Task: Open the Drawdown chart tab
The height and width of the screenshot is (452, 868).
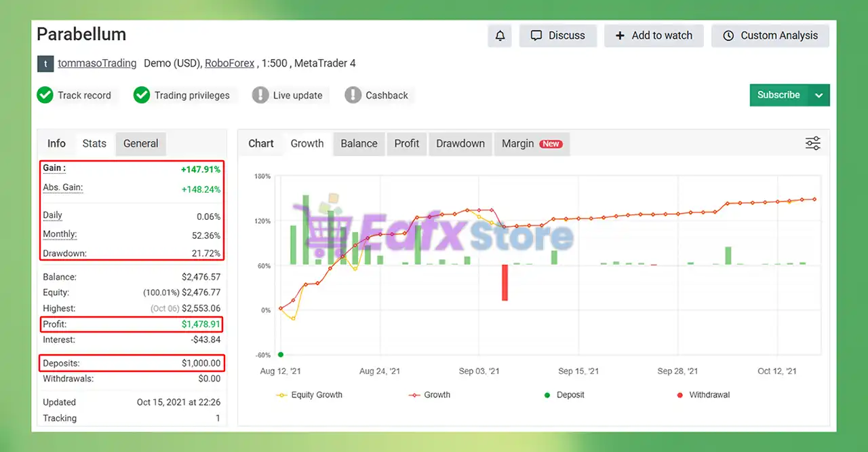Action: (x=460, y=143)
